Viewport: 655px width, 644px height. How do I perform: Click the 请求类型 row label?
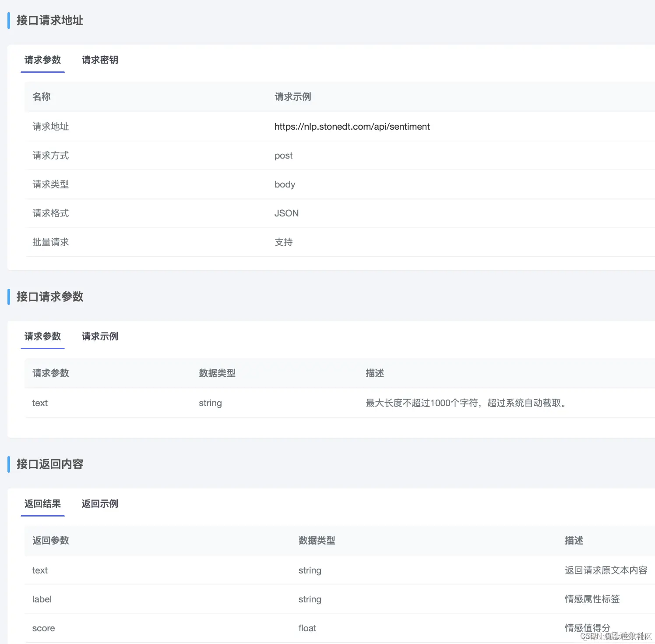(x=51, y=184)
